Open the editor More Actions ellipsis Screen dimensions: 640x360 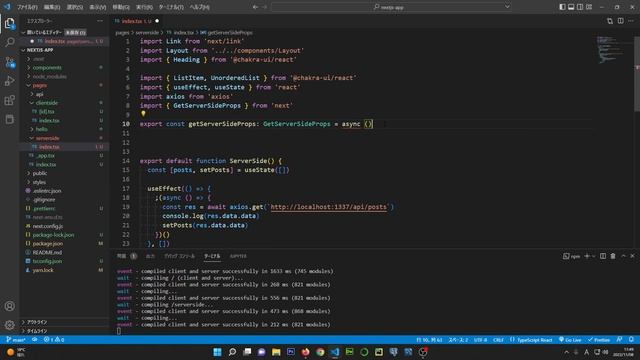(x=631, y=21)
